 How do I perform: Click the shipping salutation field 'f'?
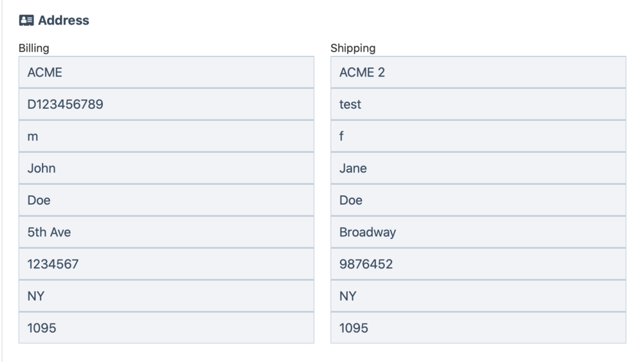pos(478,136)
